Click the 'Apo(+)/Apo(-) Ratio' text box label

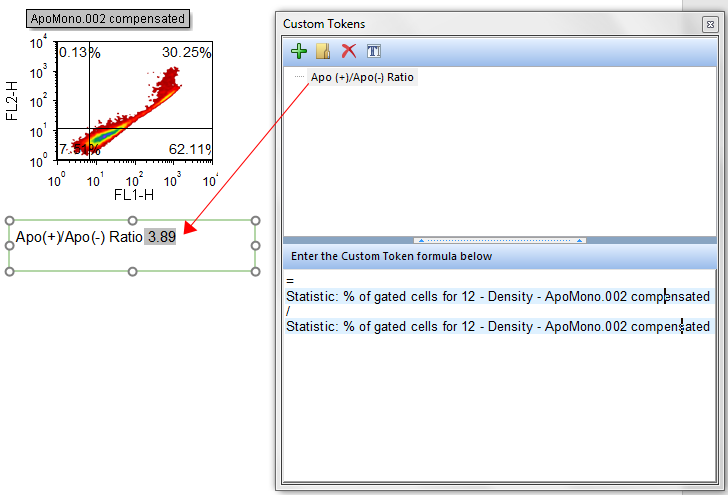[x=79, y=237]
